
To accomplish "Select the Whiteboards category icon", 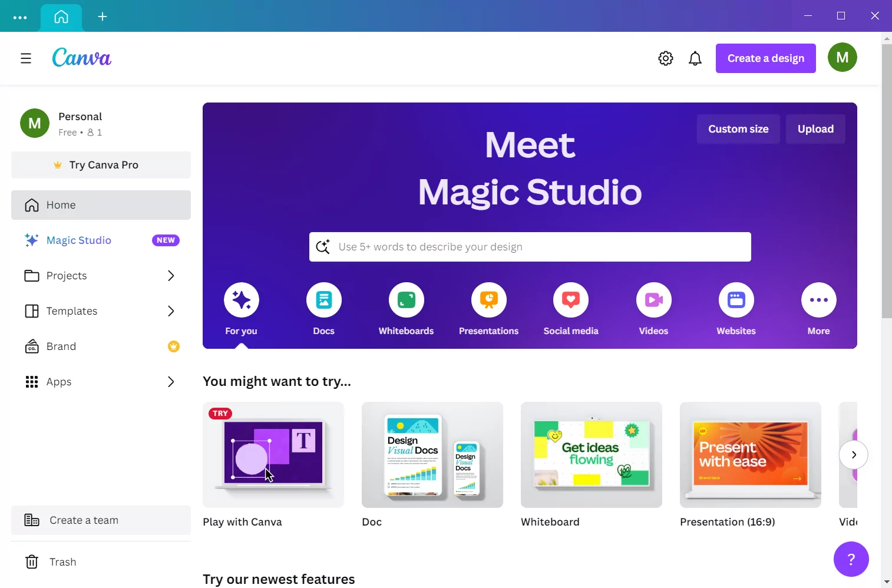I will tap(407, 300).
